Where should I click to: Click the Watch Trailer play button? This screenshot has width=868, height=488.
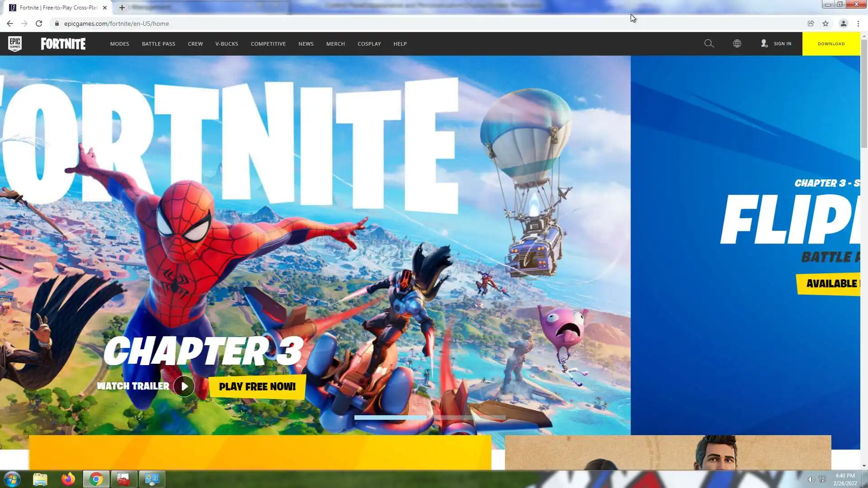click(x=184, y=386)
